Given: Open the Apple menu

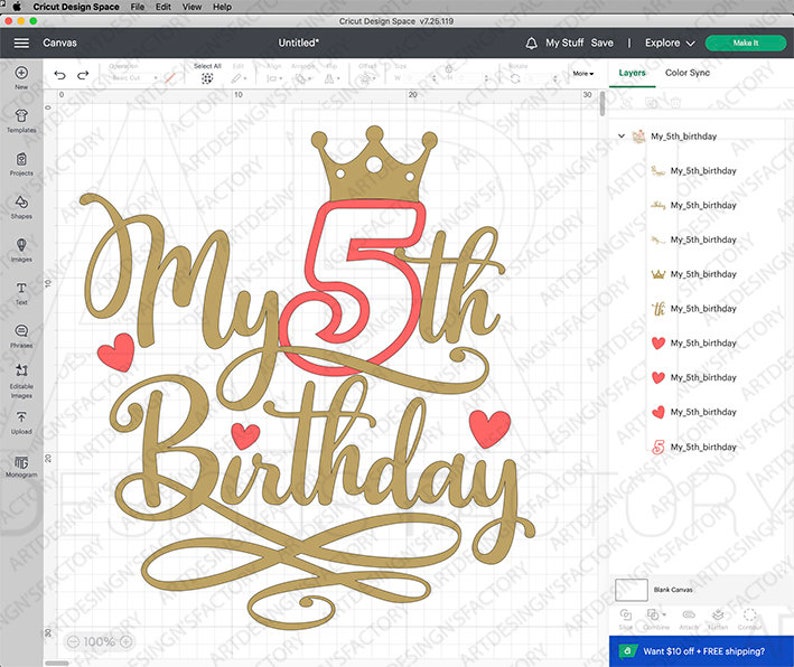Looking at the screenshot, I should click(16, 7).
